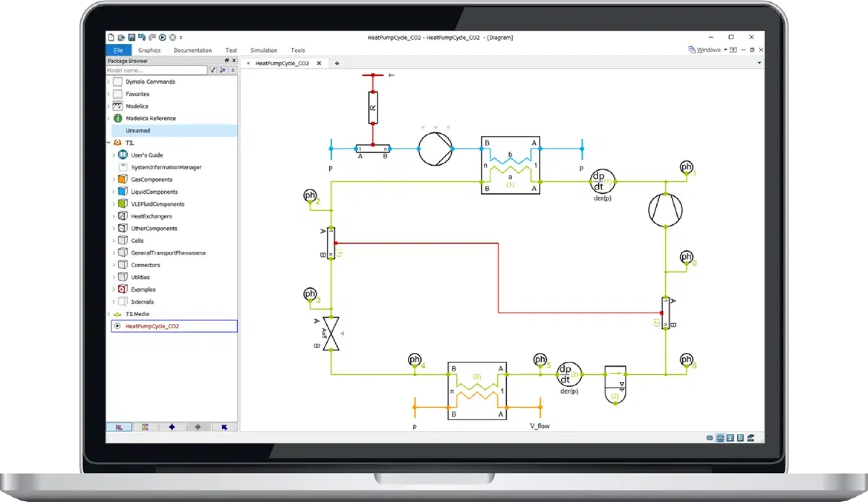868x502 pixels.
Task: Expand the Favorites tree node
Action: point(109,94)
